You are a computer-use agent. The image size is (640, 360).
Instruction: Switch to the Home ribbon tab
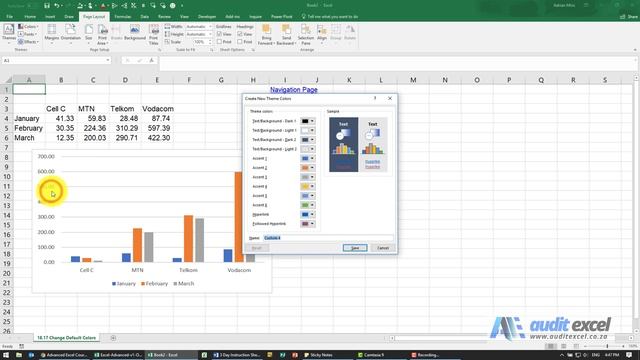coord(30,17)
